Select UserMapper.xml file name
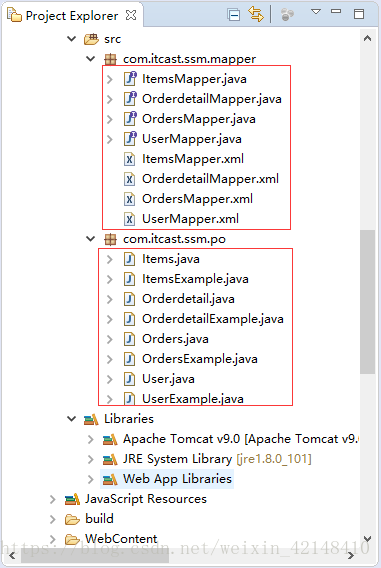 190,219
